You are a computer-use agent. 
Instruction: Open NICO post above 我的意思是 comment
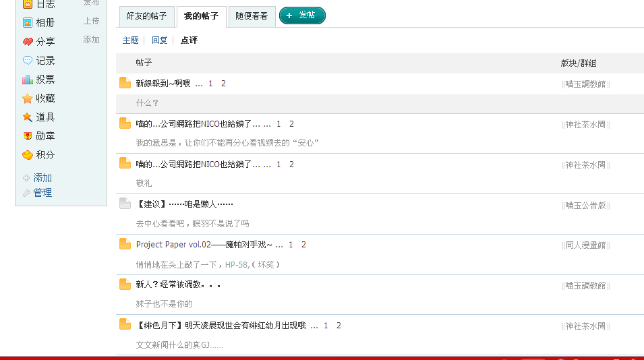[198, 124]
